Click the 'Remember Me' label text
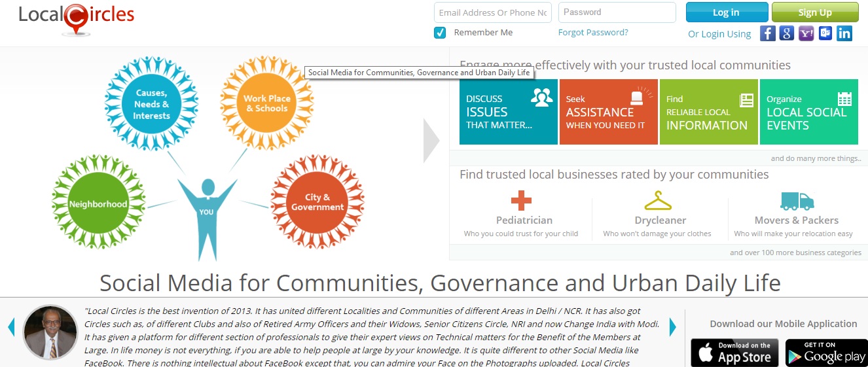 coord(483,33)
